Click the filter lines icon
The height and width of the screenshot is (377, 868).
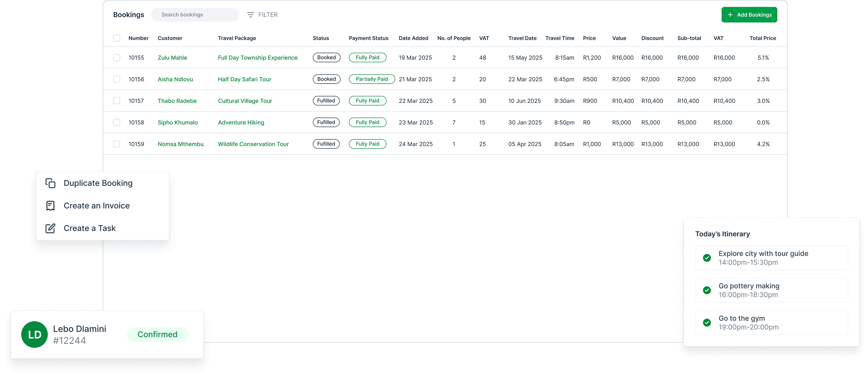tap(251, 15)
